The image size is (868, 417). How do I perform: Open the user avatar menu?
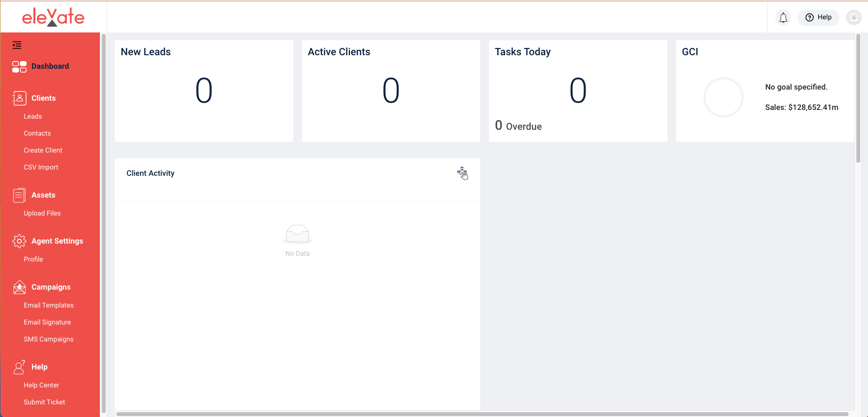click(854, 17)
